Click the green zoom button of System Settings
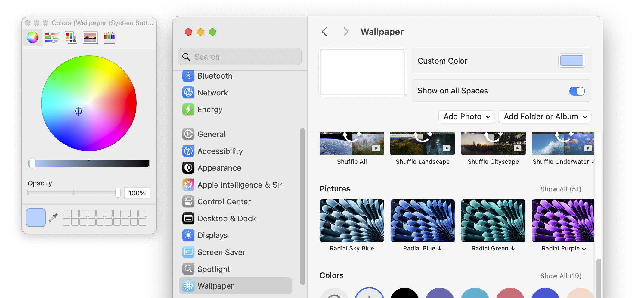 pyautogui.click(x=212, y=32)
